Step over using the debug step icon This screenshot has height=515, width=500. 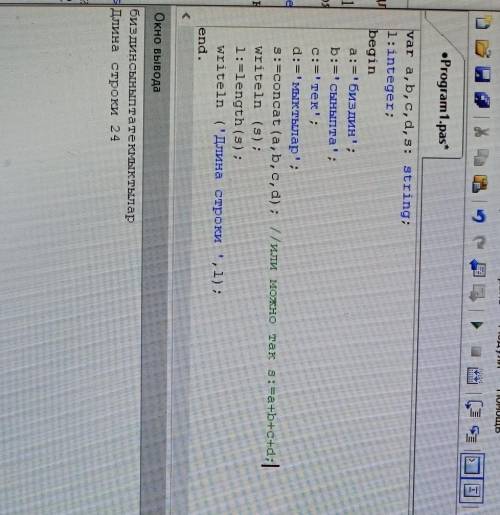(474, 408)
